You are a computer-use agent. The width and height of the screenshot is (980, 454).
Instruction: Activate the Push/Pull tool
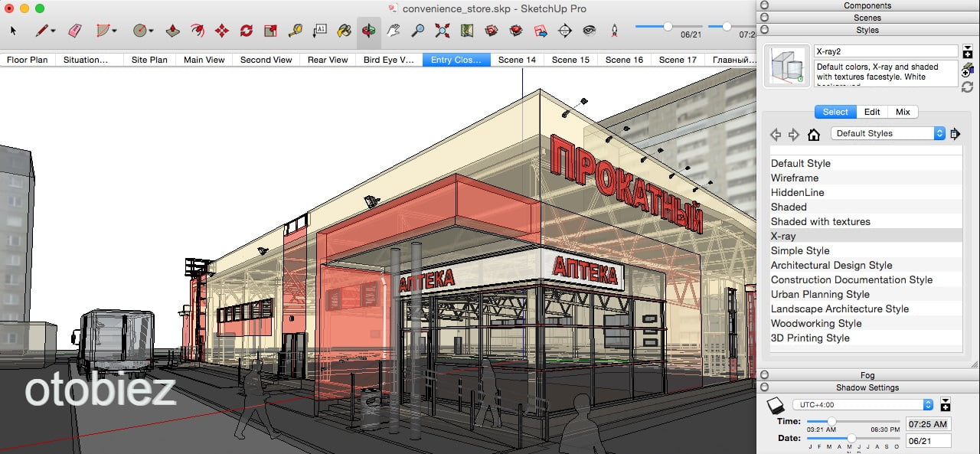click(173, 31)
